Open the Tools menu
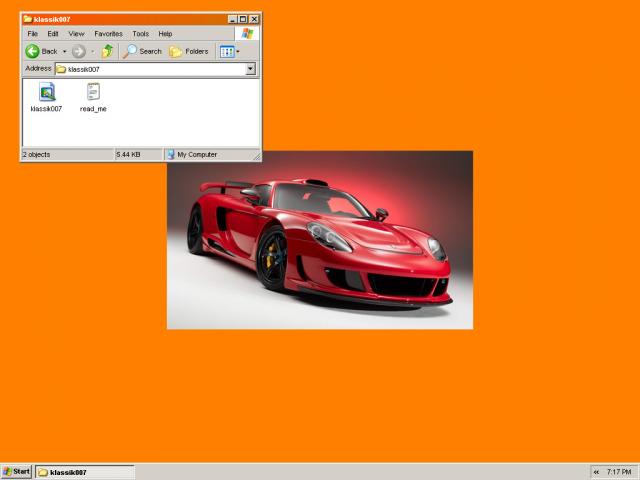 [x=140, y=34]
